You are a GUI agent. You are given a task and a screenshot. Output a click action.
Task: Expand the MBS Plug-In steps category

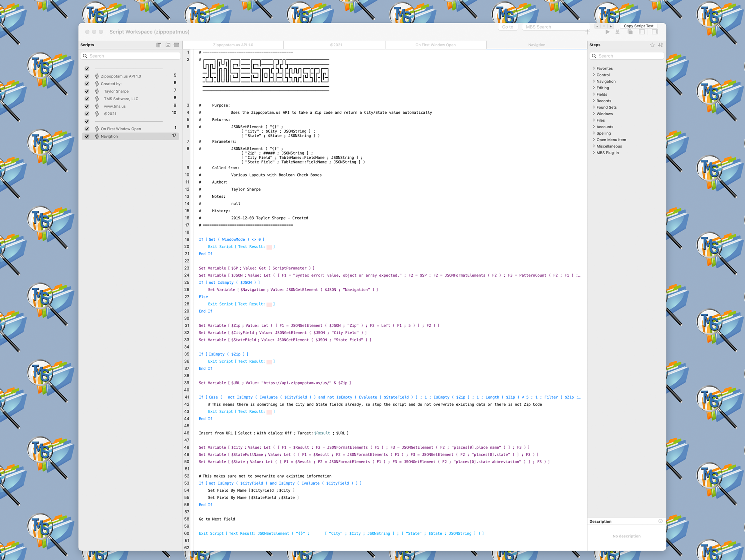[594, 153]
